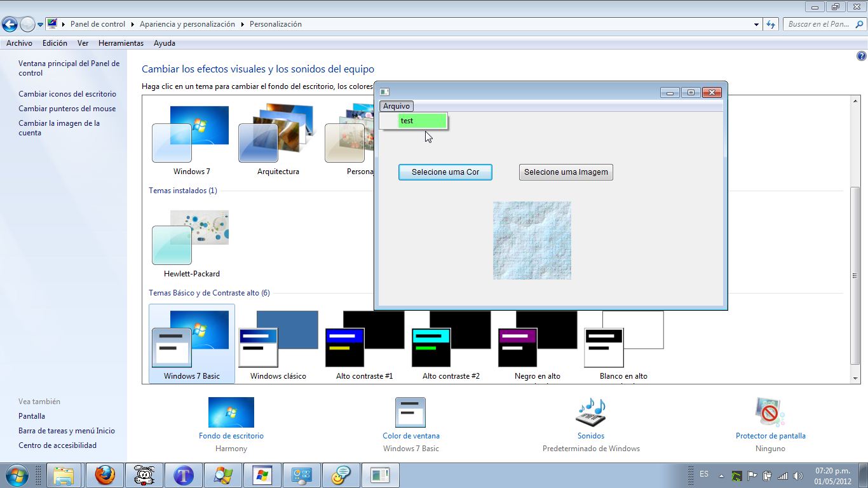868x488 pixels.
Task: Open Ventana principal del Panel de control
Action: [69, 68]
